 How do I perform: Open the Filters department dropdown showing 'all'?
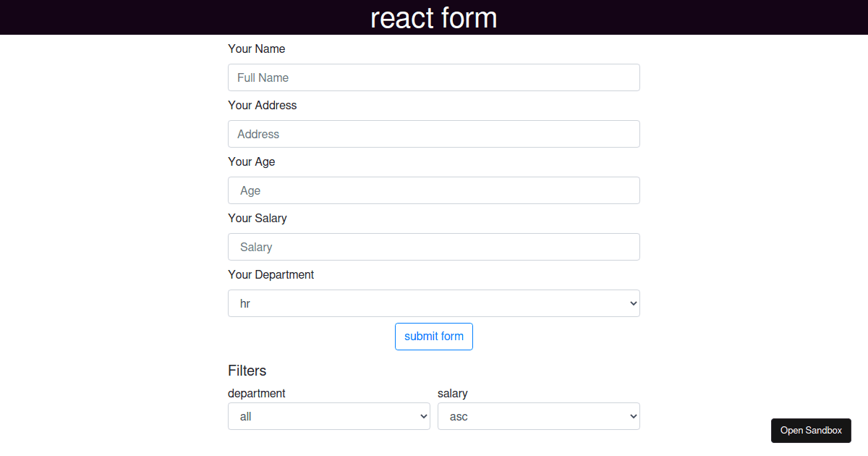tap(329, 416)
